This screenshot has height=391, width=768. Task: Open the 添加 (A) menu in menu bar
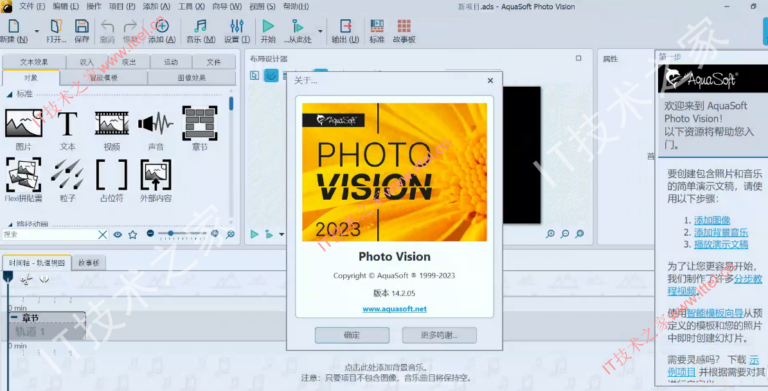click(156, 6)
